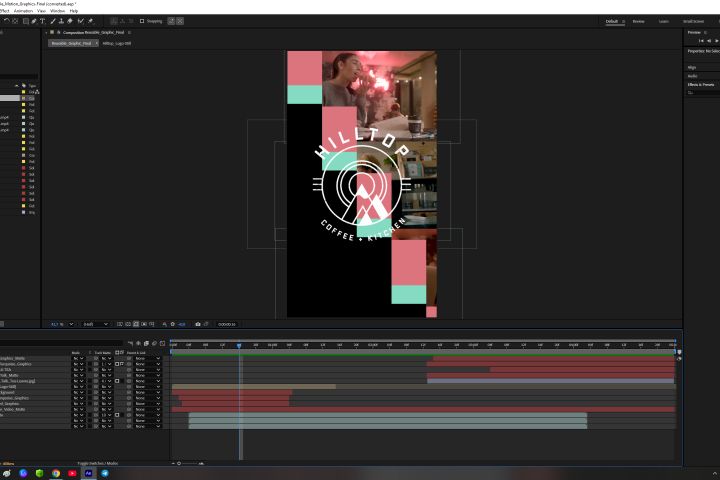Image resolution: width=720 pixels, height=480 pixels.
Task: Select the Rectangle shape tool
Action: point(26,21)
